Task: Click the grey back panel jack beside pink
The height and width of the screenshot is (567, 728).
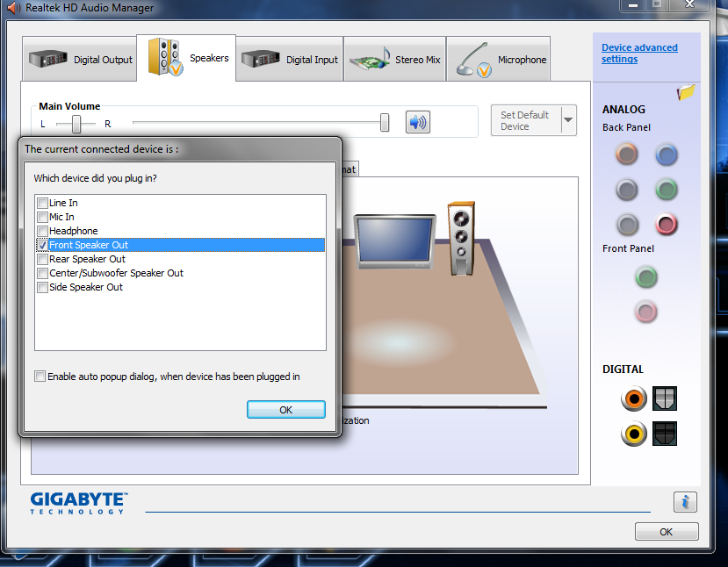Action: pyautogui.click(x=627, y=225)
